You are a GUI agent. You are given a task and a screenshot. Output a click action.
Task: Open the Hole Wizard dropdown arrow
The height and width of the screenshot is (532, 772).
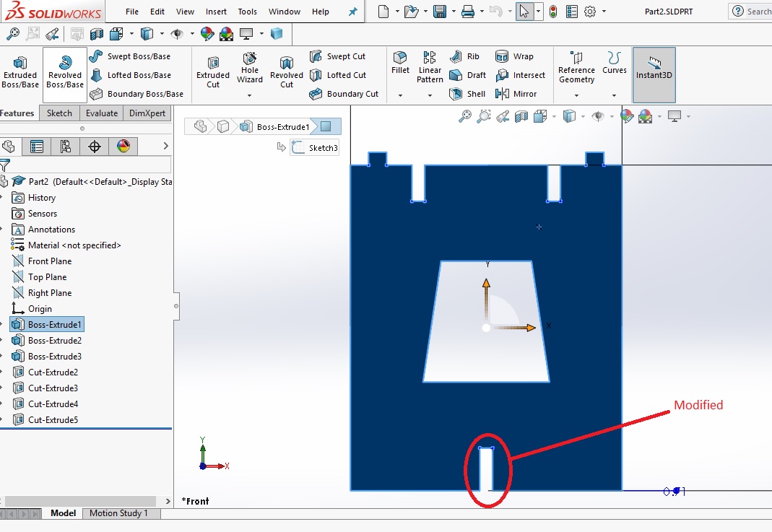point(250,95)
